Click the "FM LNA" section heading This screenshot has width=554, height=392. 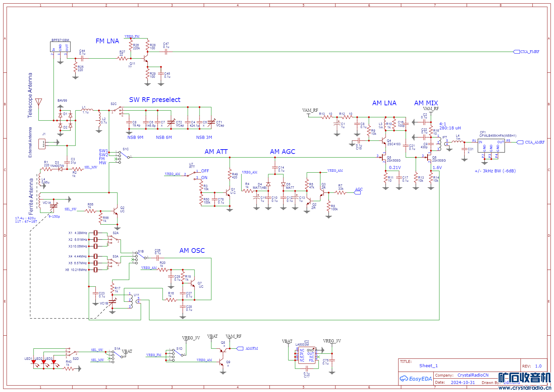pos(107,41)
